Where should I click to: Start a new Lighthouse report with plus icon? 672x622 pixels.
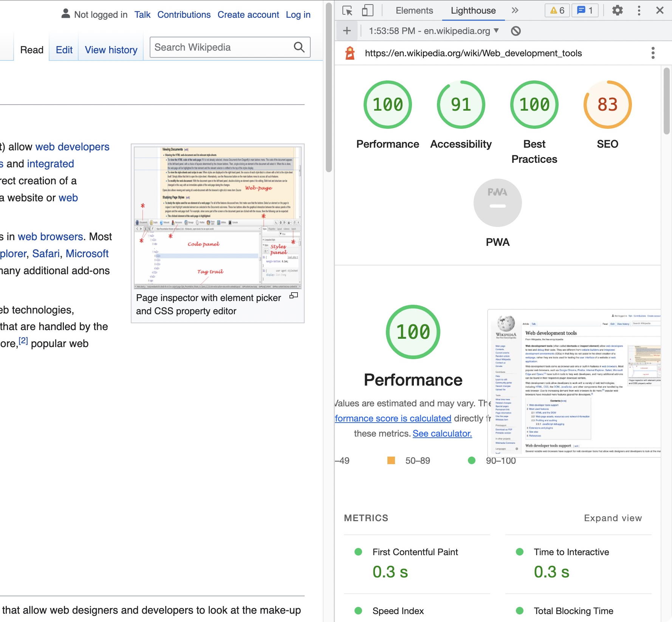347,31
